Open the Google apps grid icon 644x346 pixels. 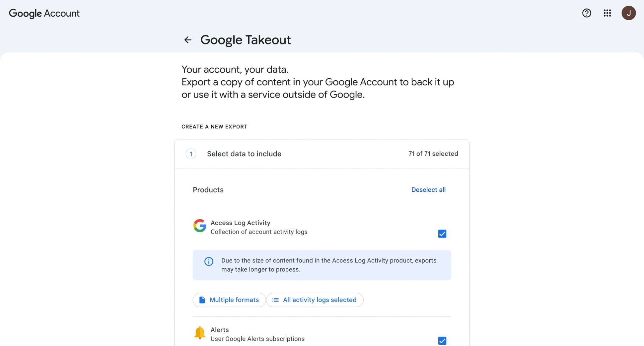[607, 13]
